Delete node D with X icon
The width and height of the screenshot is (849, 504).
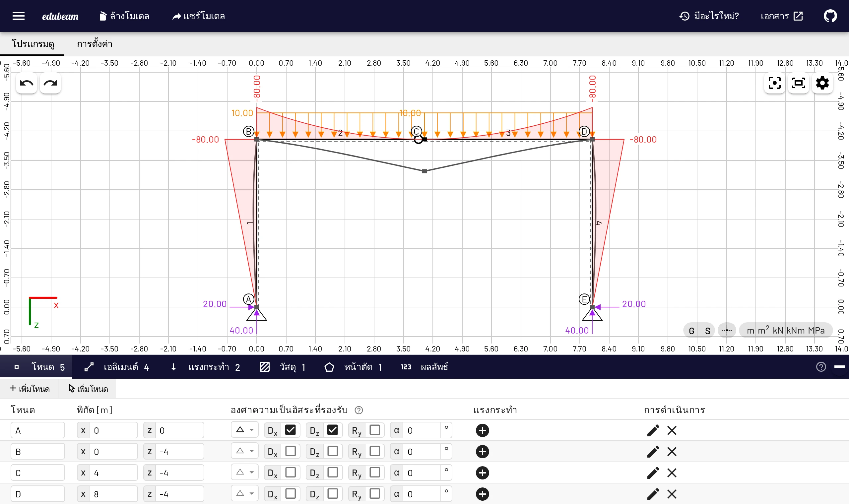671,494
